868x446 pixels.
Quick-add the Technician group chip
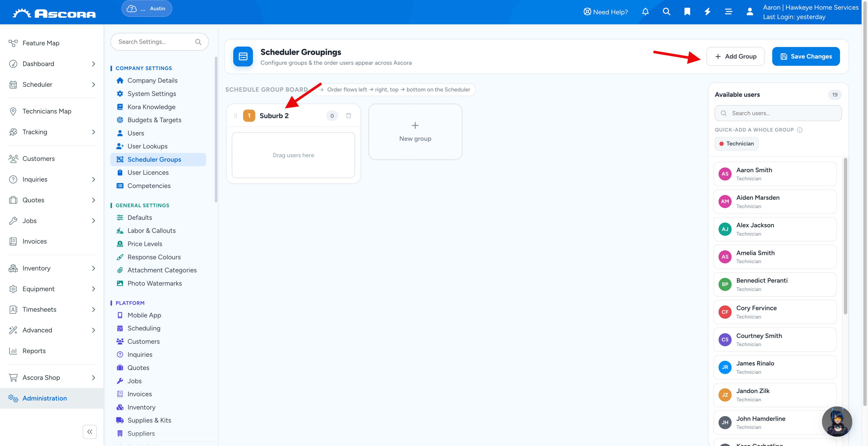coord(737,144)
